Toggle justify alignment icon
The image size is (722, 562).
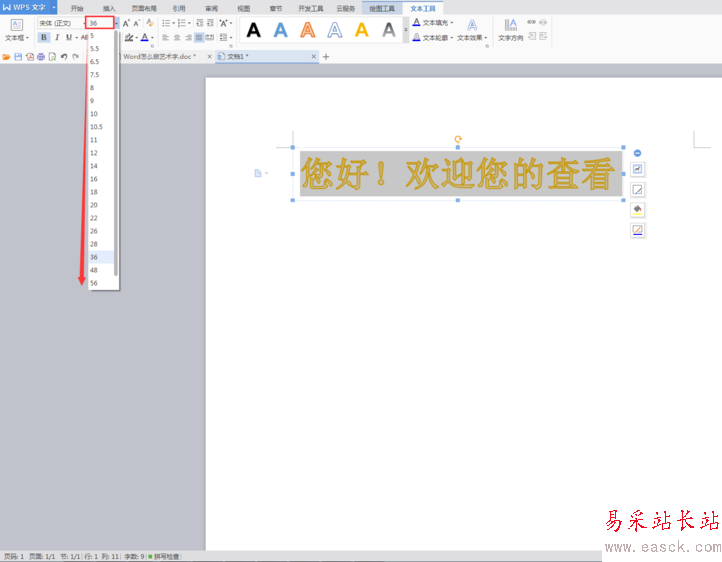click(x=199, y=37)
